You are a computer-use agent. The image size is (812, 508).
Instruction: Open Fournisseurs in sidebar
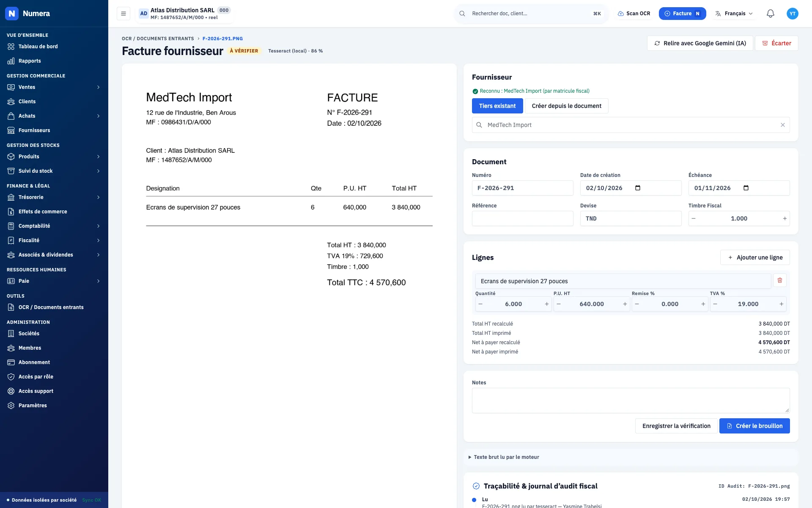54,130
